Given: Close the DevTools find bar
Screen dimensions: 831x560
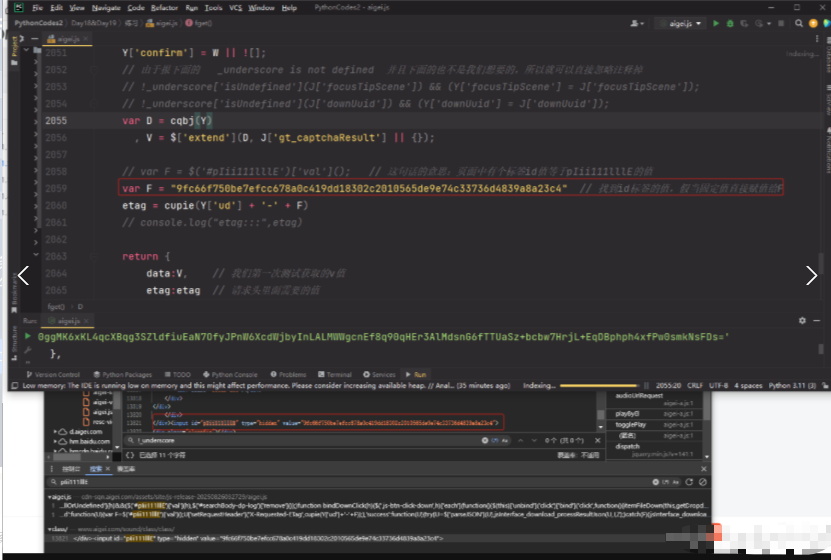Looking at the screenshot, I should (598, 440).
